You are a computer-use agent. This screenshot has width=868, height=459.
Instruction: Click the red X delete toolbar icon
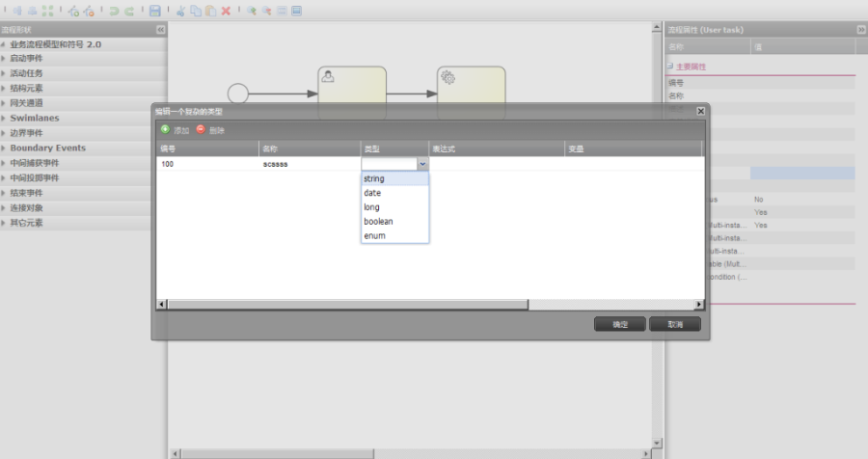pos(226,11)
